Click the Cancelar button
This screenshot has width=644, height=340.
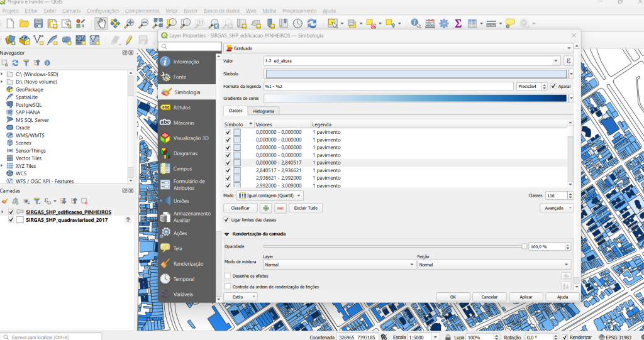(489, 297)
